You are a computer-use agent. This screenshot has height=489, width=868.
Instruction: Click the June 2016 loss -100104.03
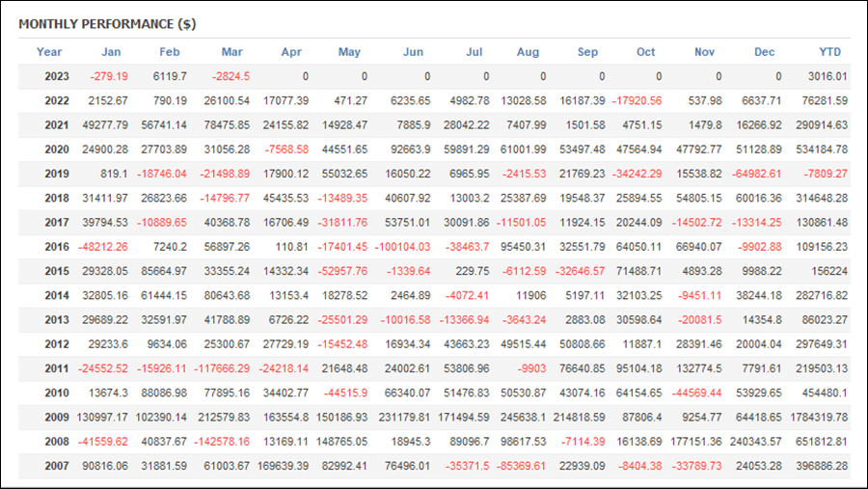tap(402, 247)
